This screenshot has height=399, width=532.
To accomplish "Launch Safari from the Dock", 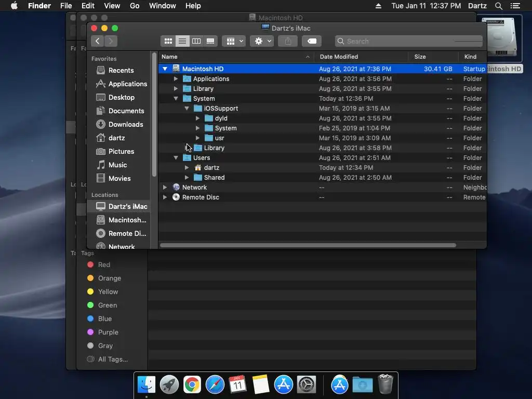I will coord(215,385).
